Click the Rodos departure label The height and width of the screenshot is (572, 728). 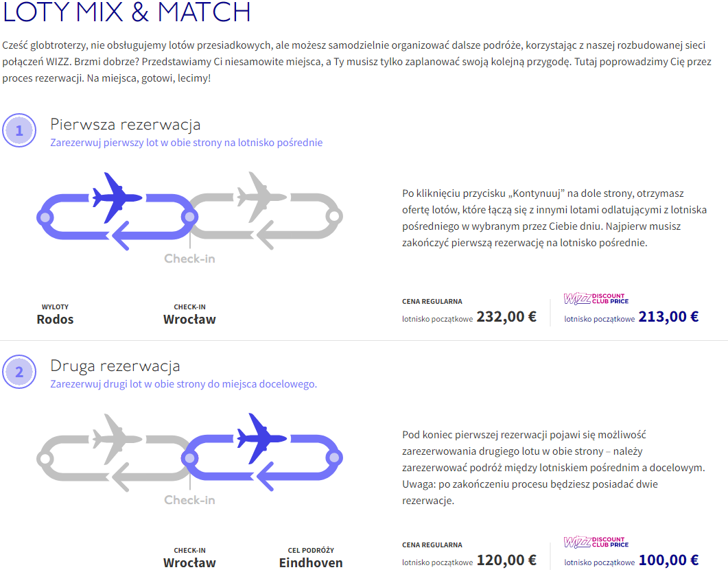click(x=56, y=320)
